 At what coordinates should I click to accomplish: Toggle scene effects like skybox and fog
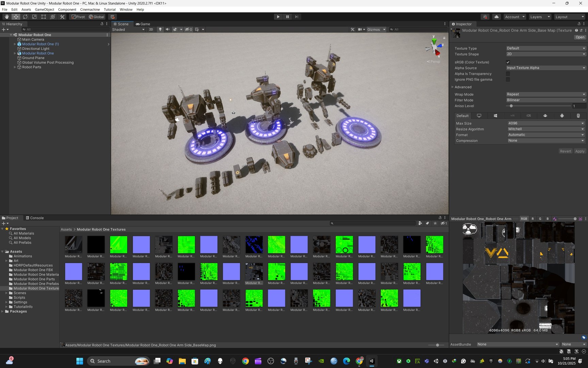click(x=175, y=30)
